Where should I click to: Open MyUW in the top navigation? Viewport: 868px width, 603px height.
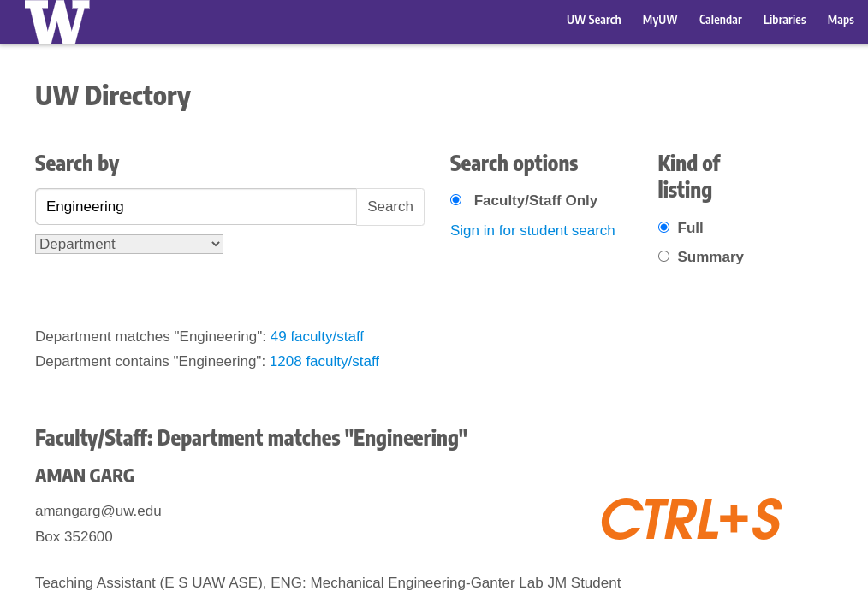660,20
